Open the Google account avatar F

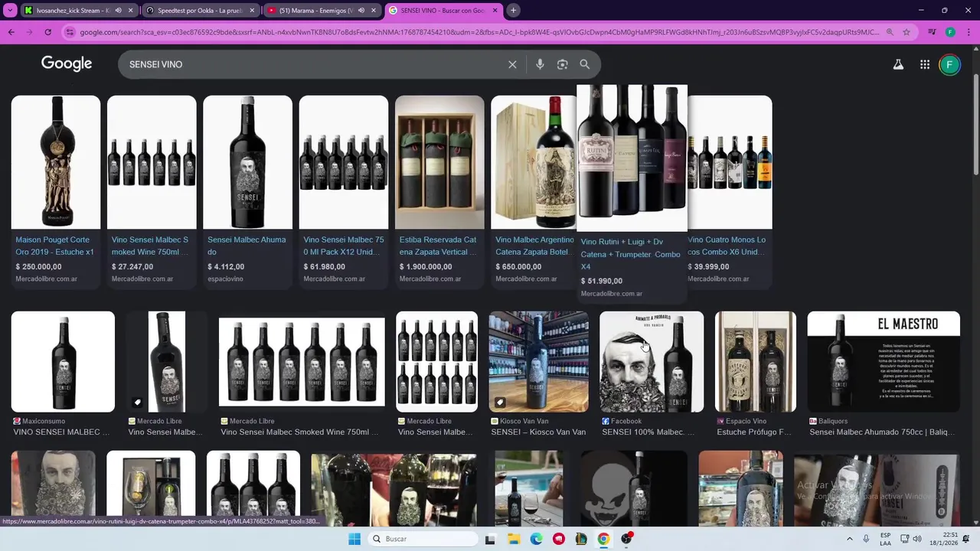point(949,64)
